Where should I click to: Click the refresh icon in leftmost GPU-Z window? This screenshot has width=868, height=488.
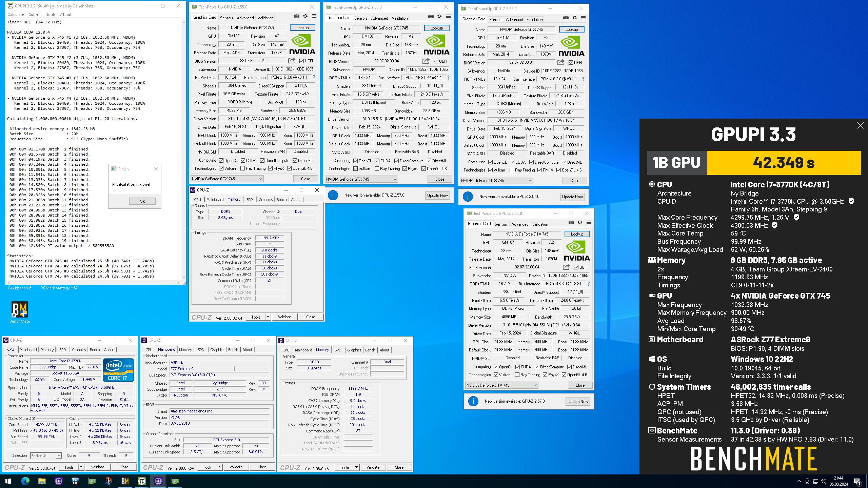305,16
